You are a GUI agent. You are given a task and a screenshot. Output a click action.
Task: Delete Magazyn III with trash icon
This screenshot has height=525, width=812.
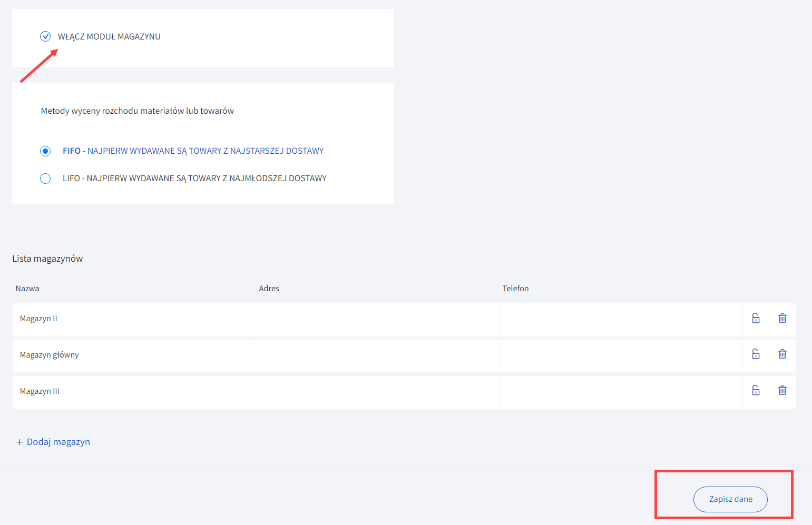pyautogui.click(x=782, y=391)
